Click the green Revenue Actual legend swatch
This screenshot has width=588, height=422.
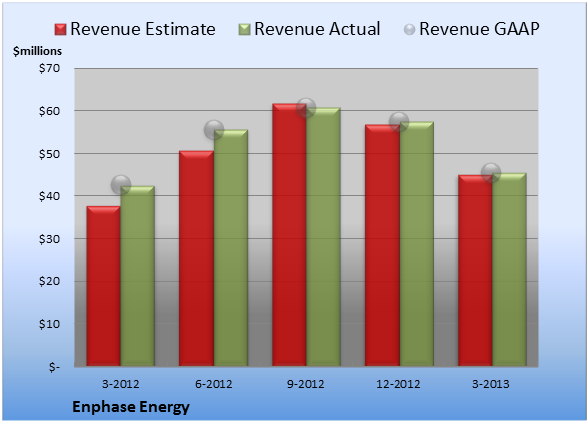tap(244, 30)
